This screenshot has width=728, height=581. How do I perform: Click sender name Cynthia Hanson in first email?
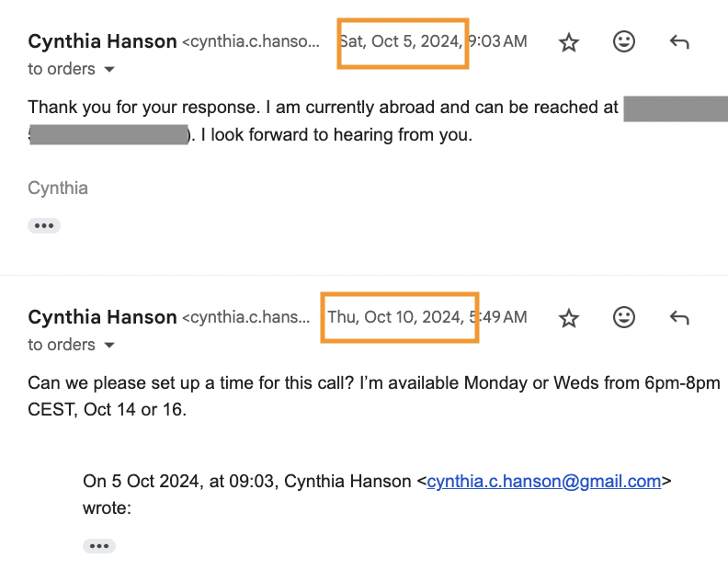pyautogui.click(x=102, y=41)
